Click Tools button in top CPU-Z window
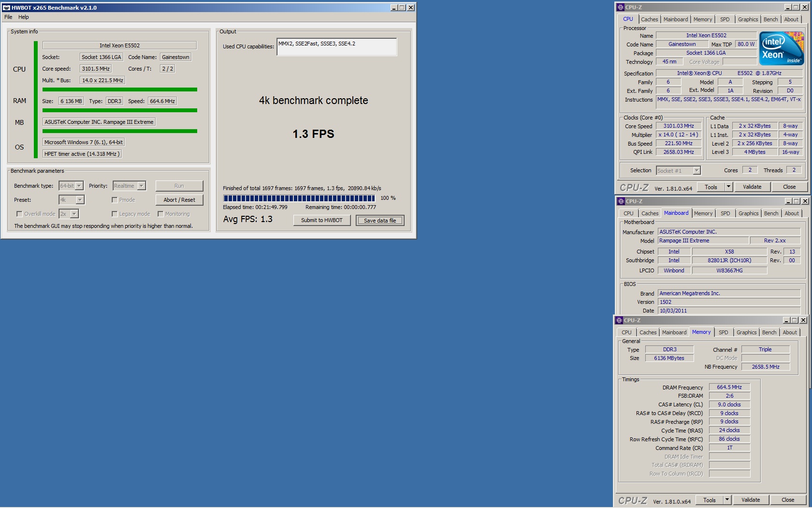This screenshot has width=812, height=508. pos(711,187)
